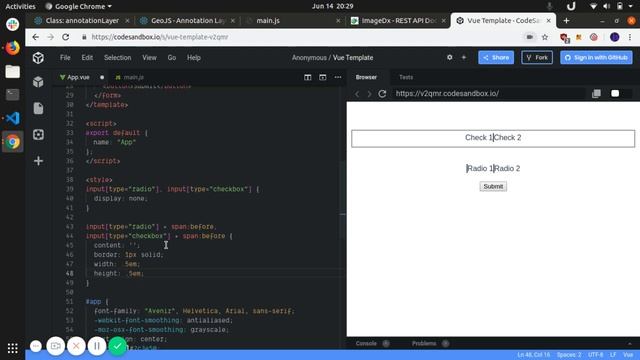This screenshot has width=640, height=360.
Task: Show all applications grid
Action: (x=13, y=348)
